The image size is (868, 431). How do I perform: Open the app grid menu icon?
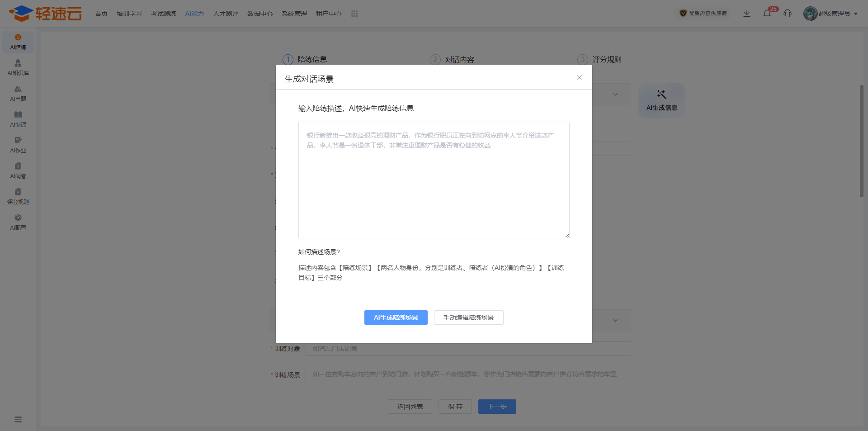354,14
